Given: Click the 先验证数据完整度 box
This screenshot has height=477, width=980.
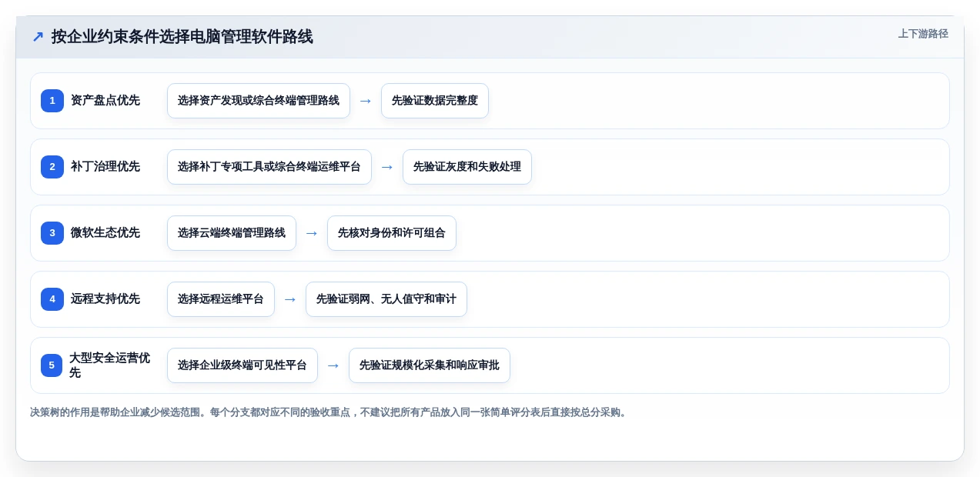Looking at the screenshot, I should click(435, 101).
